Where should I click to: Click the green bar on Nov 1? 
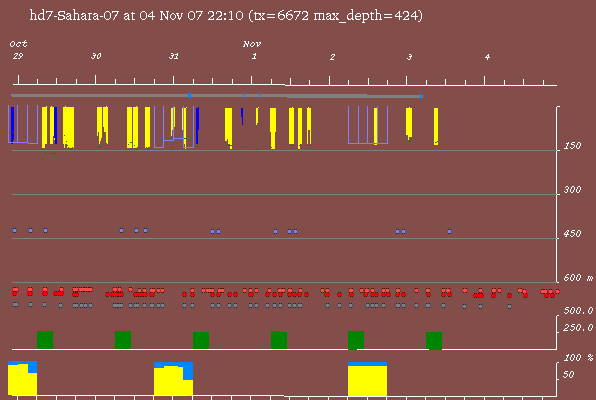point(279,340)
